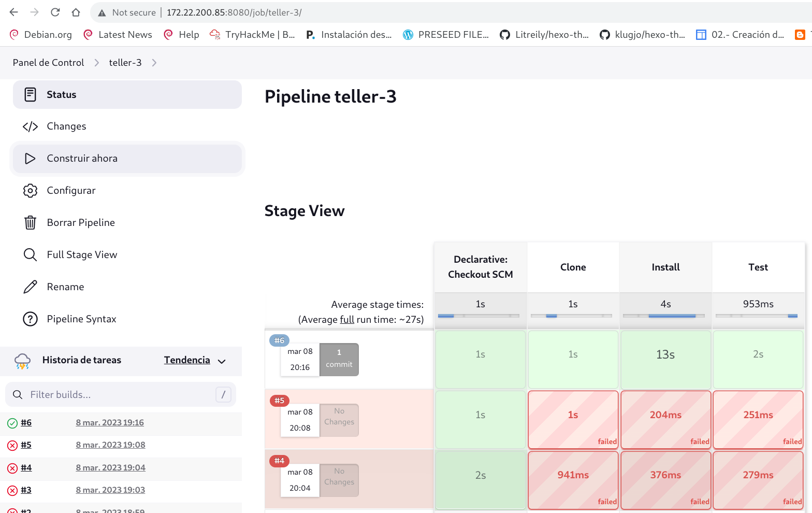Screen dimensions: 812x513
Task: Open build #6 link in history
Action: 26,423
